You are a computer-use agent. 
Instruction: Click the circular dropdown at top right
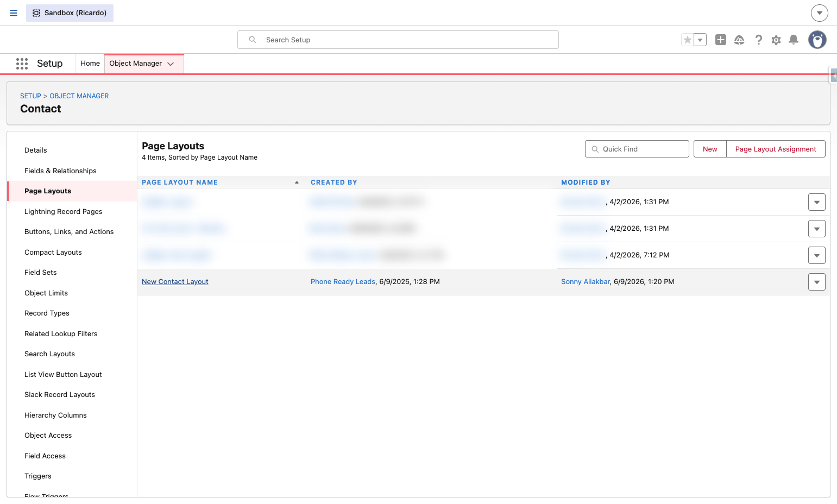[820, 13]
